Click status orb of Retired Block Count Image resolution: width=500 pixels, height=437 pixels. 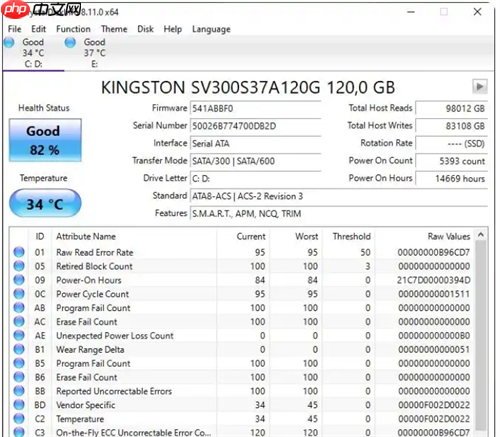19,266
